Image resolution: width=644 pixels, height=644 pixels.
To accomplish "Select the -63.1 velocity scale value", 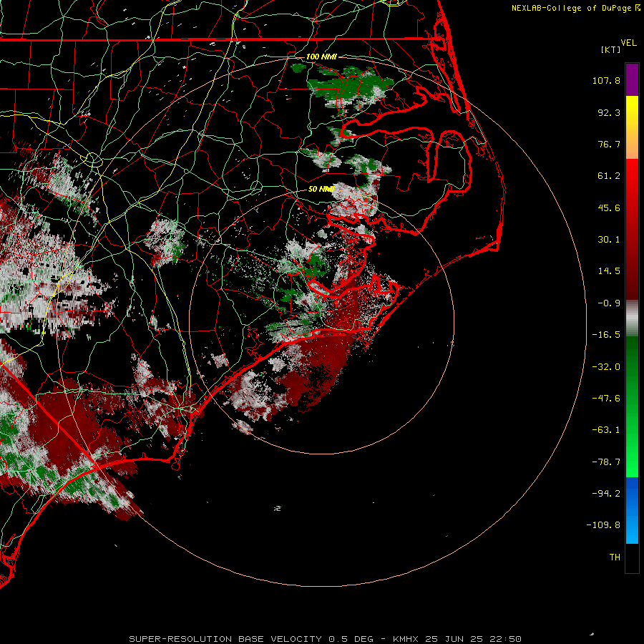I will click(606, 430).
